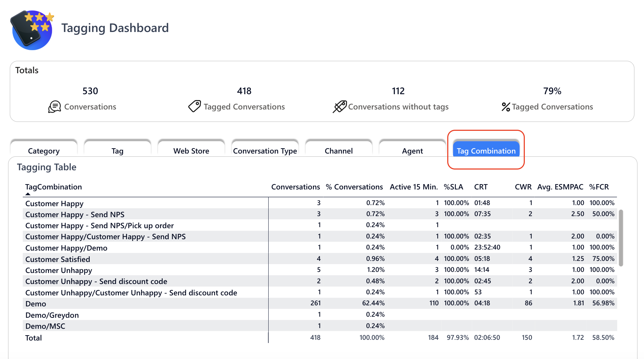Screen dimensions: 644x359
Task: Click the table's vertical scrollbar
Action: (x=621, y=238)
